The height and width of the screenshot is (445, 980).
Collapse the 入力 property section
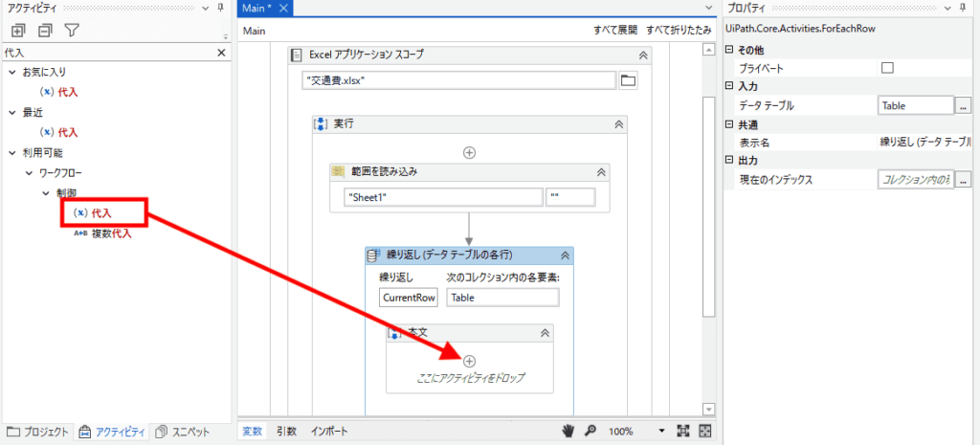point(729,85)
